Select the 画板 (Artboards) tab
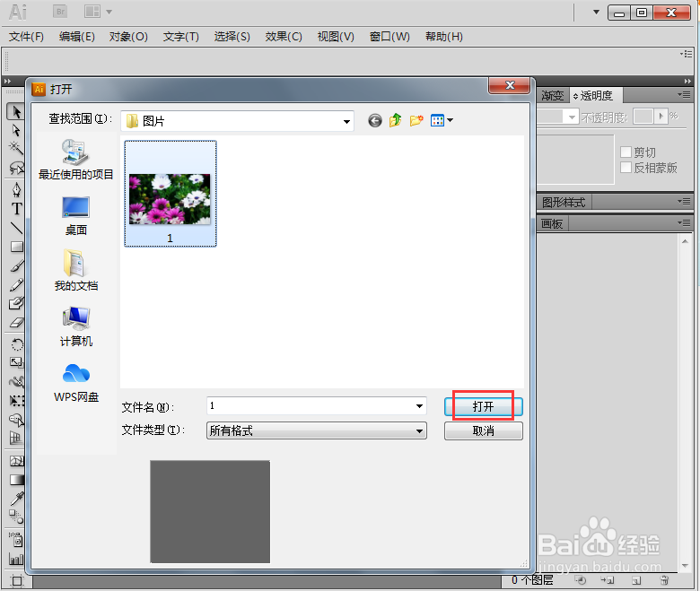The image size is (700, 591). pyautogui.click(x=552, y=223)
